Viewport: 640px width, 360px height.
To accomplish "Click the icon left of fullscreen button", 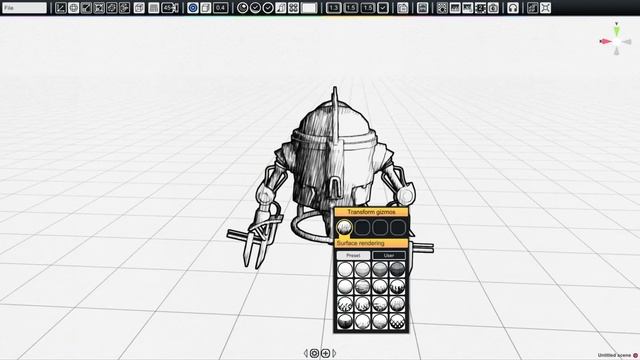I will tap(533, 8).
